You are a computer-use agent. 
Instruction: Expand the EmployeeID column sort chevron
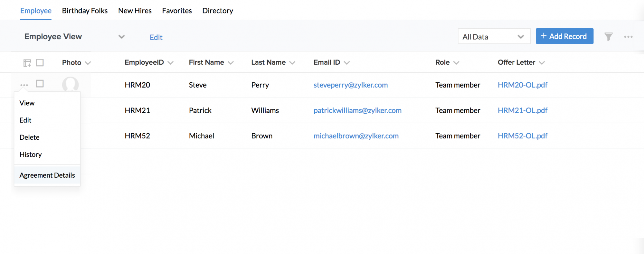pyautogui.click(x=171, y=63)
